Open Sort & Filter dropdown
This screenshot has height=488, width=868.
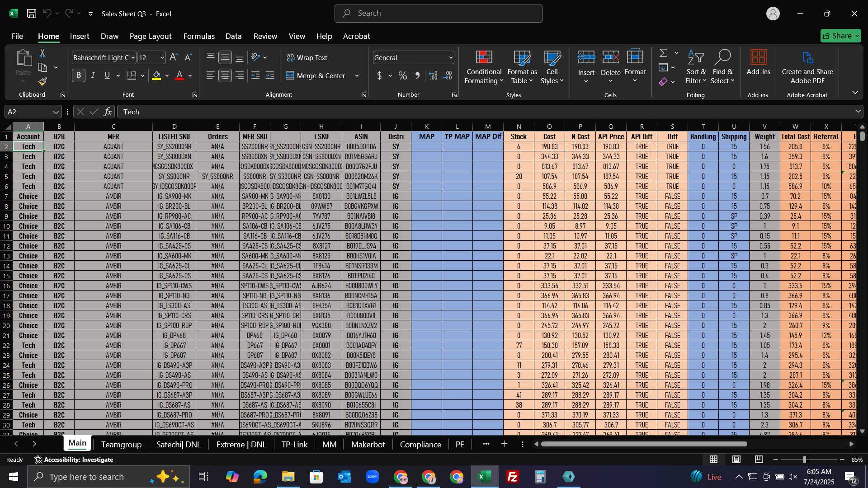click(x=696, y=67)
